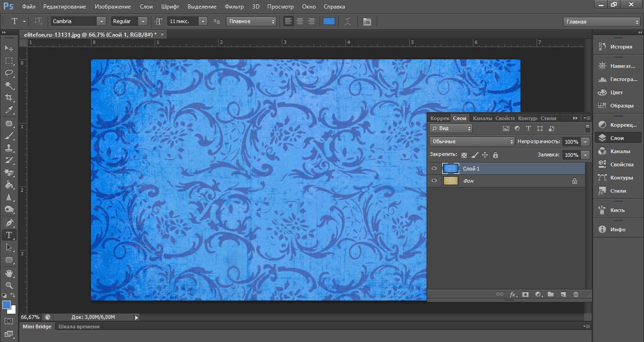Open the Образцы swatches panel
Screen dimensions: 644x342
tap(618, 106)
